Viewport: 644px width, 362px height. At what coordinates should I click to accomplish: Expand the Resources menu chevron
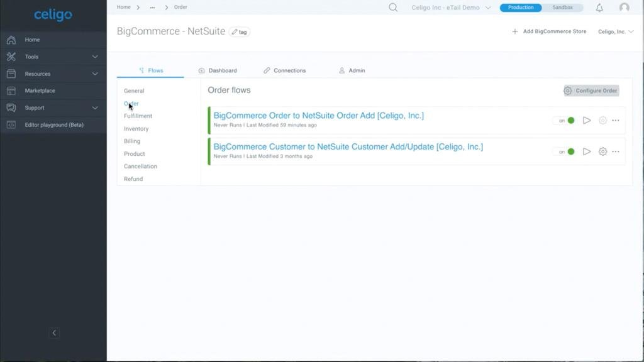point(95,74)
